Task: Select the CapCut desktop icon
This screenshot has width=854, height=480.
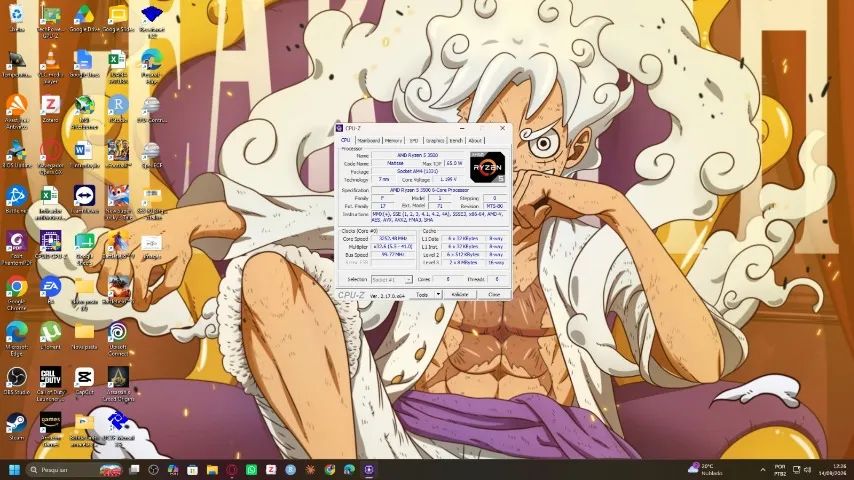Action: 84,380
